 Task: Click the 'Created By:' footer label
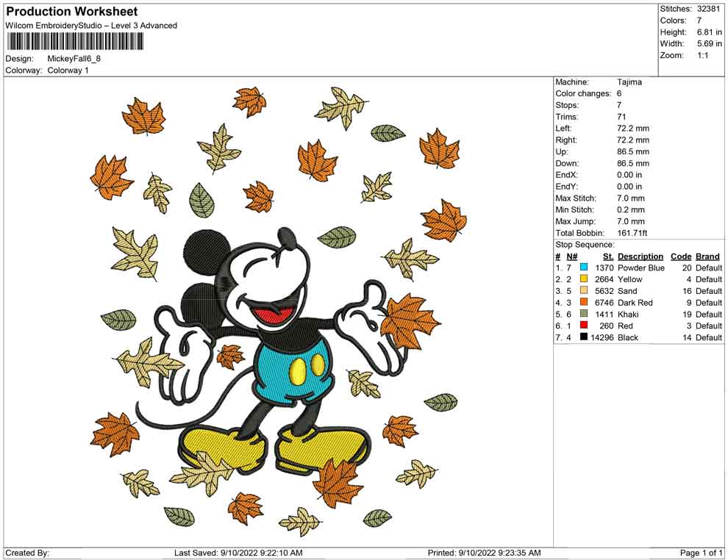click(x=27, y=553)
